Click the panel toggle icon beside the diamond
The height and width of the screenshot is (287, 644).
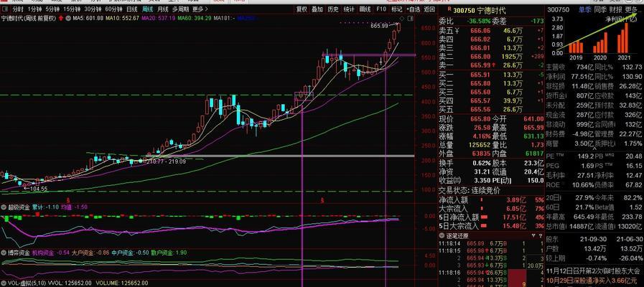click(409, 19)
